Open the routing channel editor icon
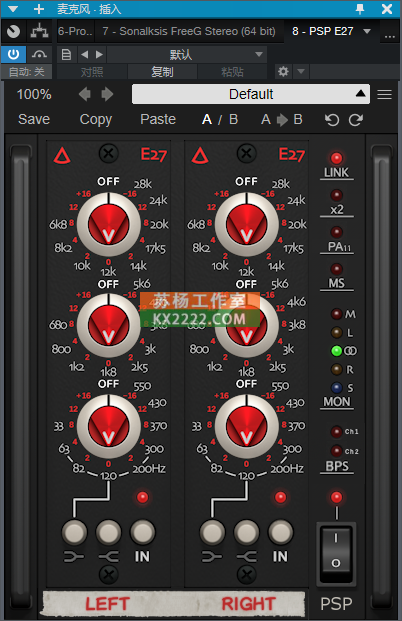Viewport: 402px width, 621px height. tap(39, 31)
